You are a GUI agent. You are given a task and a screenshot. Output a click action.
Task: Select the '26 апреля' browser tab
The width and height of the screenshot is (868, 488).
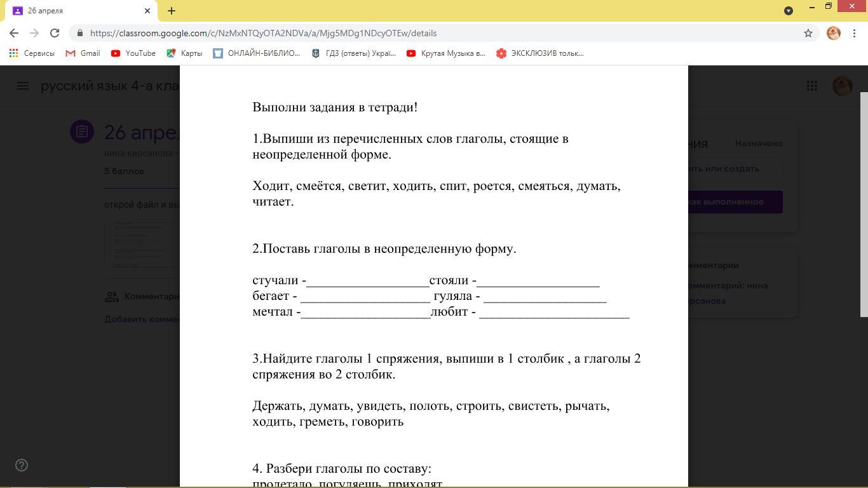[81, 11]
